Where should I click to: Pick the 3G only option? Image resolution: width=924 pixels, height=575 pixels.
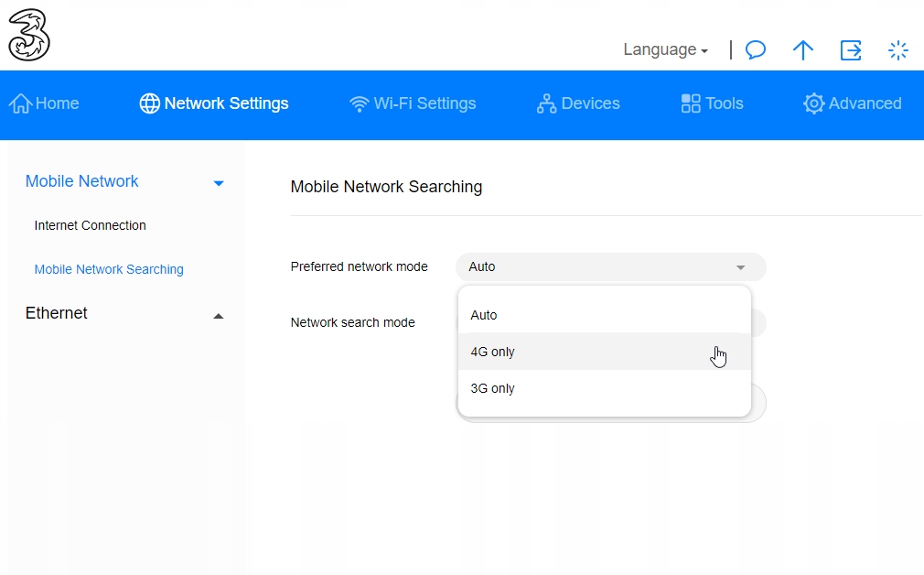pos(493,388)
